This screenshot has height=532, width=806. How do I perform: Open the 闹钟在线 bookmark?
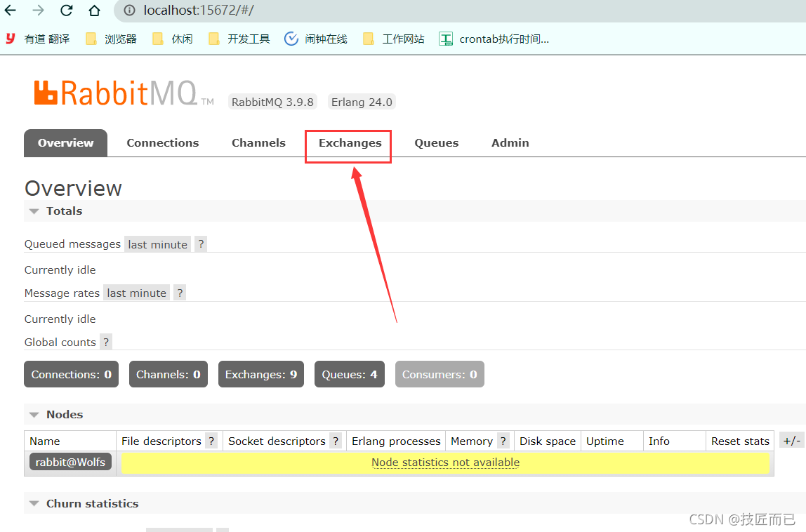click(316, 39)
